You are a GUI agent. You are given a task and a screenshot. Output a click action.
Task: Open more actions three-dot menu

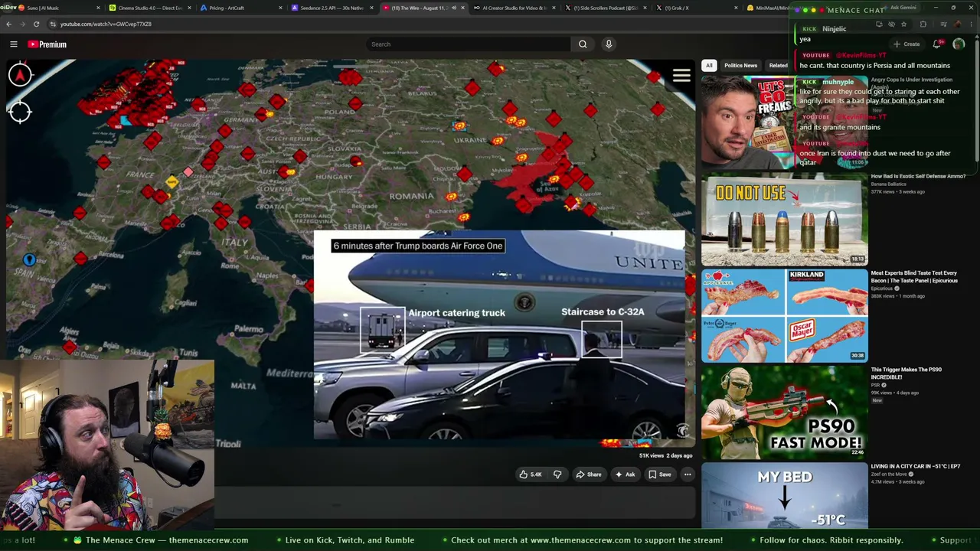coord(688,474)
